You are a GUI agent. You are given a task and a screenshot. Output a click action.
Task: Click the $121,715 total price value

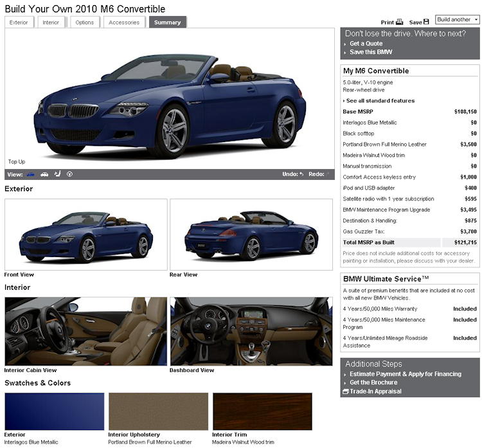click(465, 242)
